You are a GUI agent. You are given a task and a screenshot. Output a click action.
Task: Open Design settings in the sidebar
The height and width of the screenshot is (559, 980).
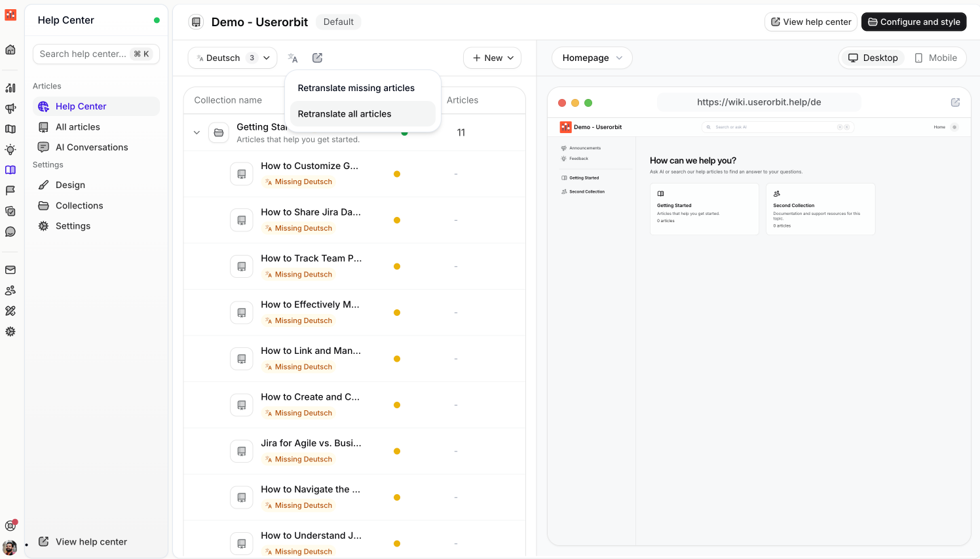click(96, 185)
